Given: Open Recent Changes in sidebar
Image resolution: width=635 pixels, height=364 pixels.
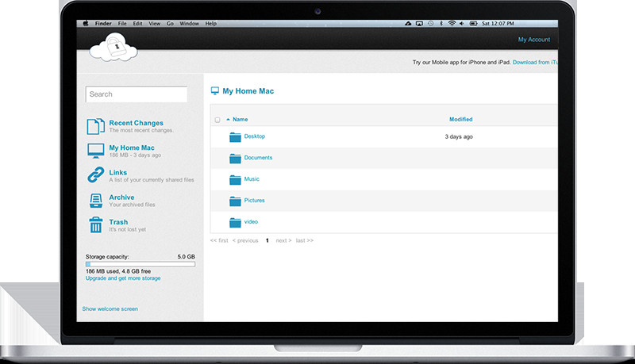Looking at the screenshot, I should pos(136,123).
